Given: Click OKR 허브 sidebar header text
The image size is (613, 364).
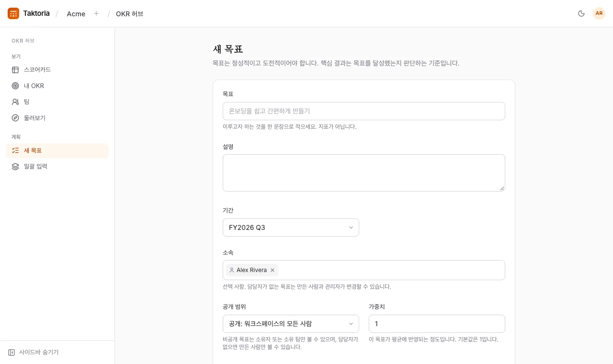Looking at the screenshot, I should click(23, 41).
